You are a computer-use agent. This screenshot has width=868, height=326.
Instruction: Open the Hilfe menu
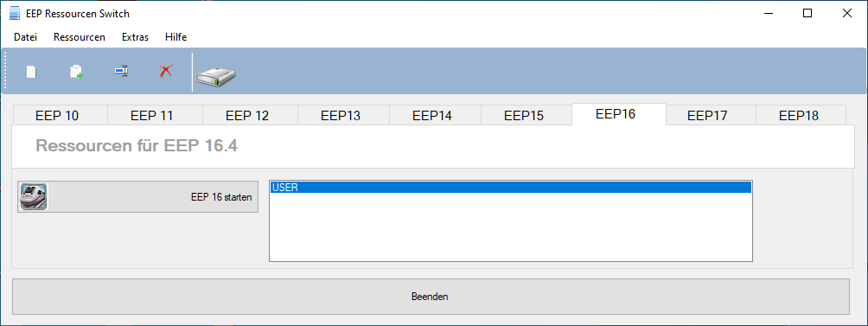click(176, 37)
